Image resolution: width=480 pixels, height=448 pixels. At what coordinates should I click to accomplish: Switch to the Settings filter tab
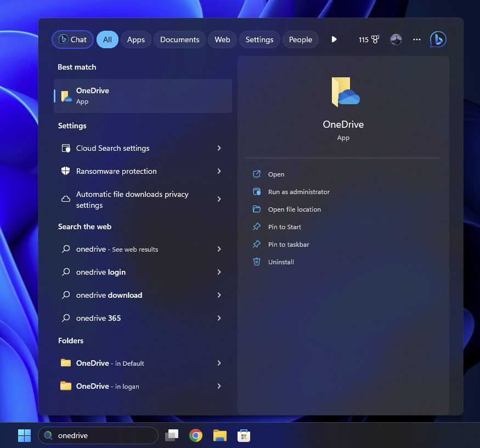(259, 39)
